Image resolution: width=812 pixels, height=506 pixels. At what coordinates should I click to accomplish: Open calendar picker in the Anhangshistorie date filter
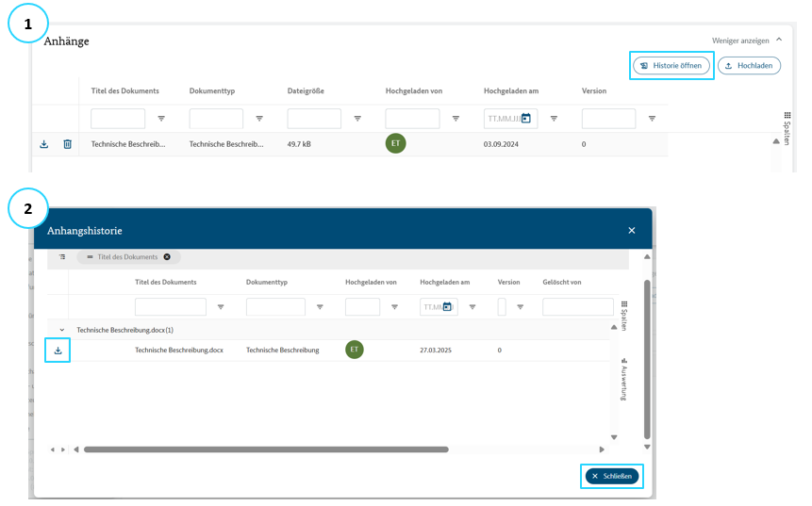click(x=450, y=306)
